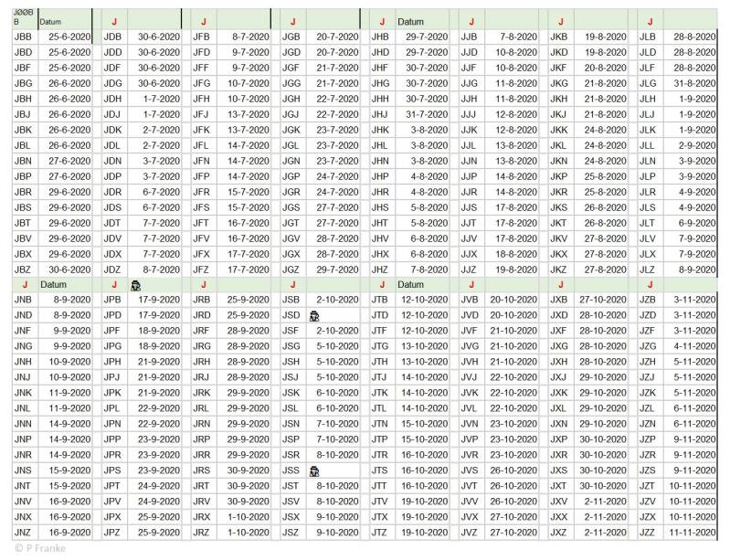Click date '11-11-2020' next to JZZ
This screenshot has height=560, width=730.
coord(693,533)
